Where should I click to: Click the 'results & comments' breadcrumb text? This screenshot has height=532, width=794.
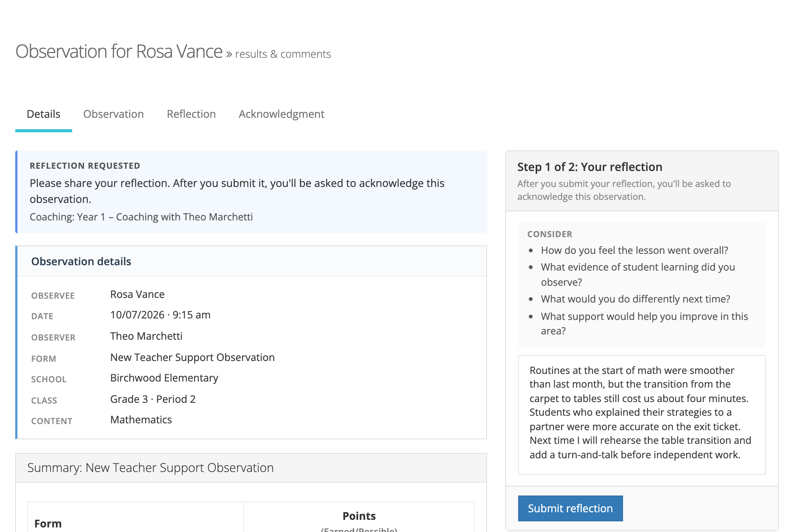point(283,54)
